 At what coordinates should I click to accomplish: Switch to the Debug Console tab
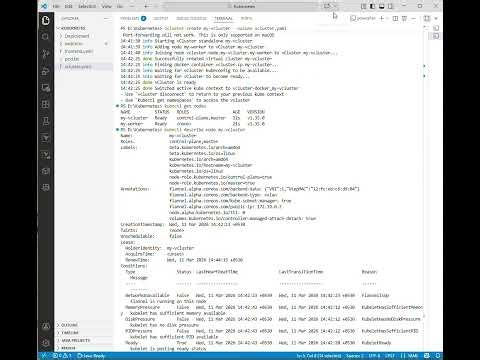click(191, 18)
